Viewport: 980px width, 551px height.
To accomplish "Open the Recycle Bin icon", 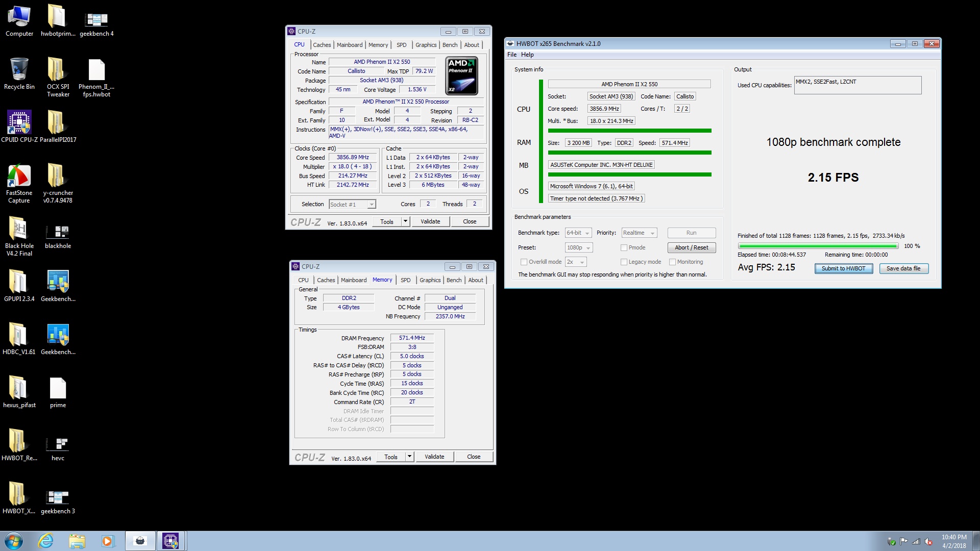I will [x=19, y=74].
